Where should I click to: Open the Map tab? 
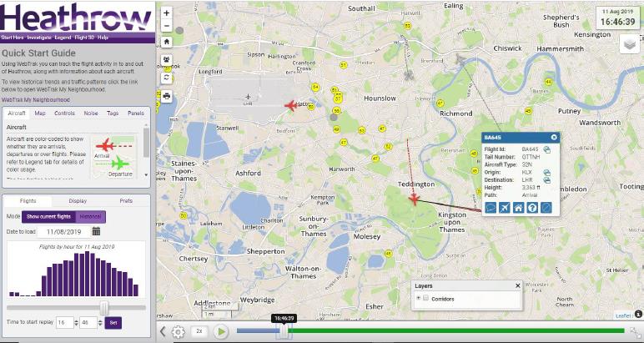[40, 113]
